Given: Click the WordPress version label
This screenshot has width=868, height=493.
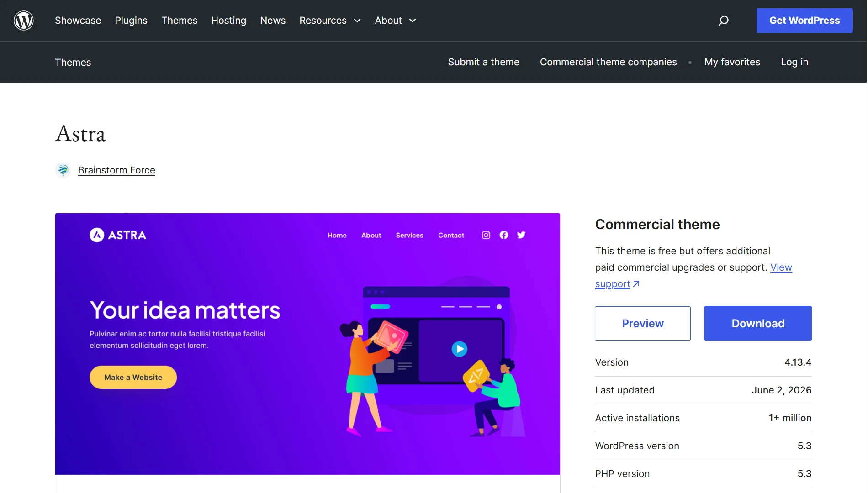Looking at the screenshot, I should tap(637, 446).
